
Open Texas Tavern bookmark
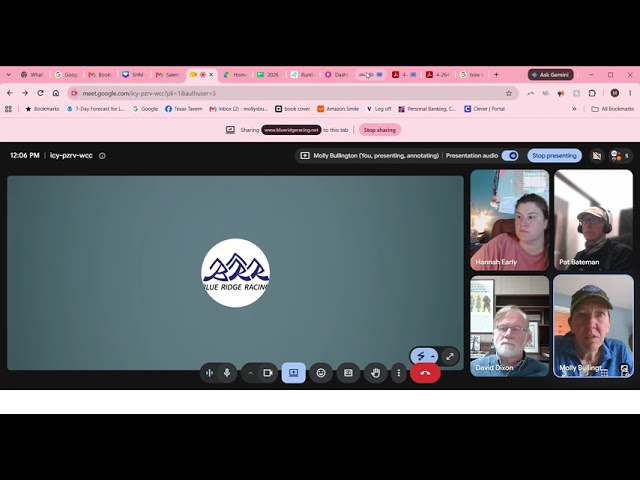[x=184, y=109]
